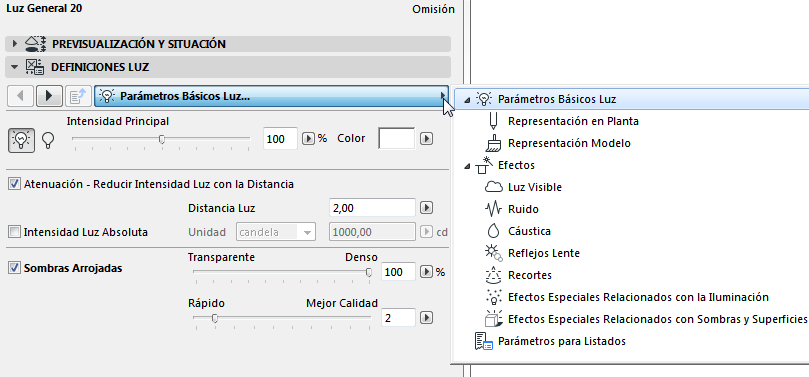This screenshot has width=809, height=377.
Task: Click the icon for lighting special effects
Action: (494, 297)
